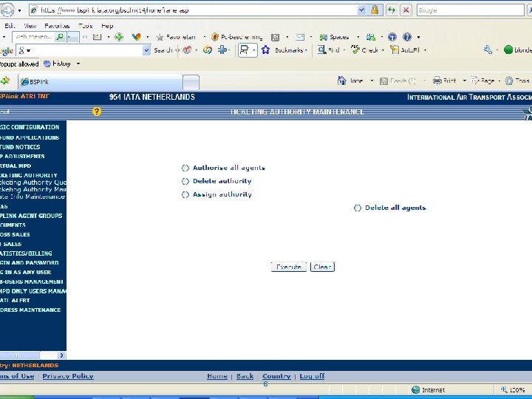Screen dimensions: 532x399
Task: Click the ABC Check spelling icon
Action: (355, 50)
